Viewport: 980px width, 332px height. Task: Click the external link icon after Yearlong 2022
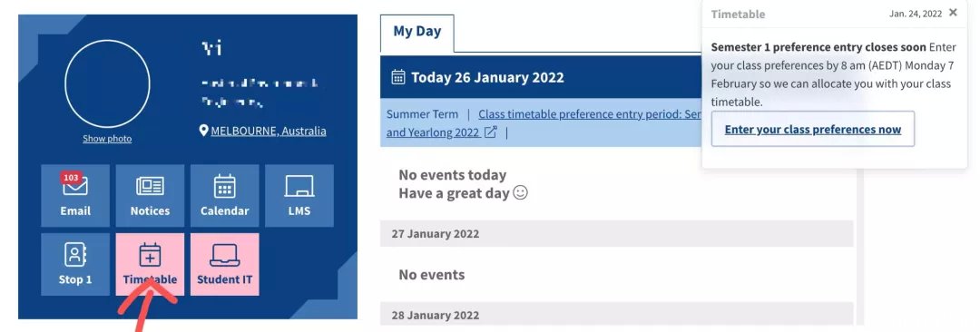491,132
